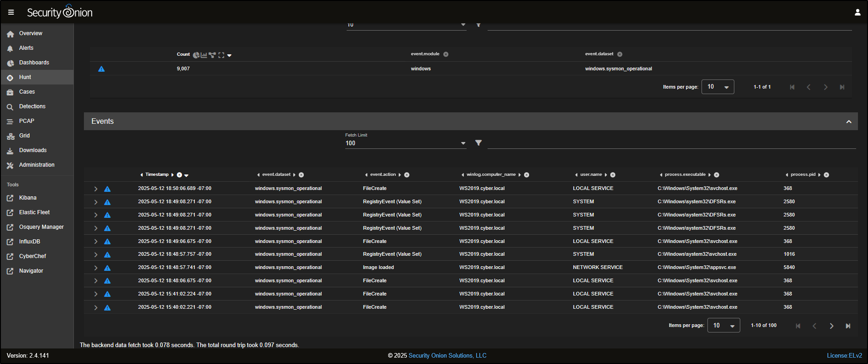The height and width of the screenshot is (364, 868).
Task: Maximize the Count table view
Action: (x=221, y=55)
